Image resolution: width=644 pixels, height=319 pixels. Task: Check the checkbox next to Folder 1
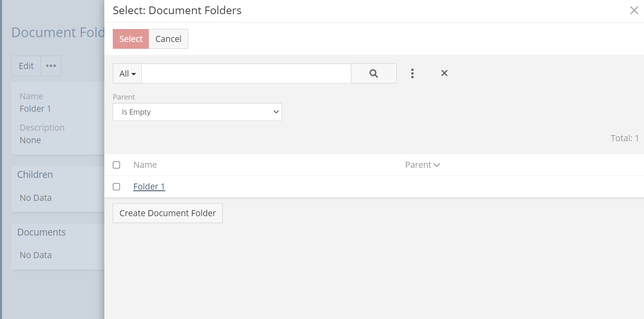tap(116, 187)
